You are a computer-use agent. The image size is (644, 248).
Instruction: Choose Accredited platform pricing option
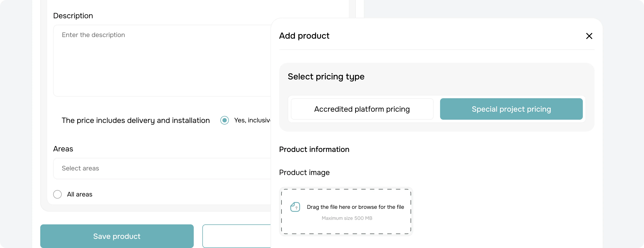tap(362, 109)
